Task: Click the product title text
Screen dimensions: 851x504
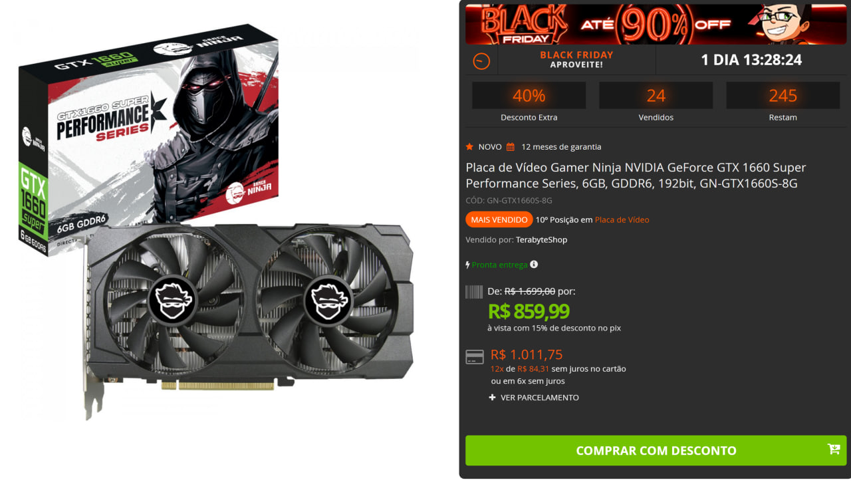Action: tap(636, 176)
